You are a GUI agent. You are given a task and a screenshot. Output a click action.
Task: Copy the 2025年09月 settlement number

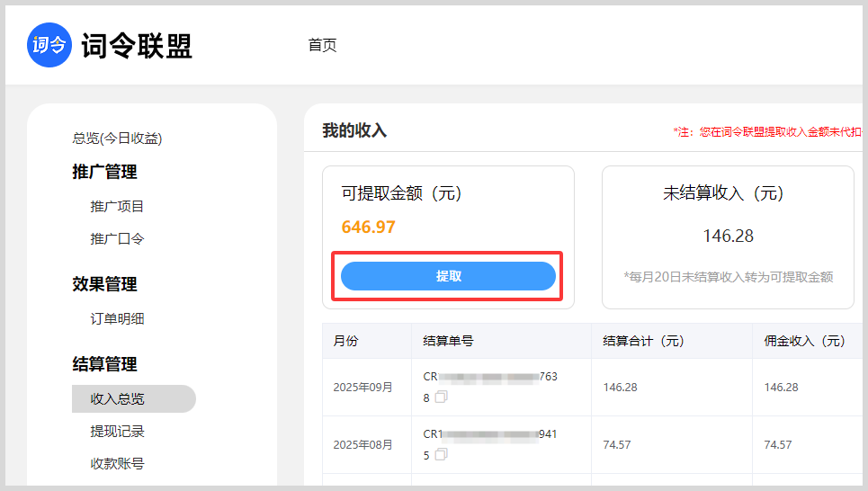coord(441,397)
